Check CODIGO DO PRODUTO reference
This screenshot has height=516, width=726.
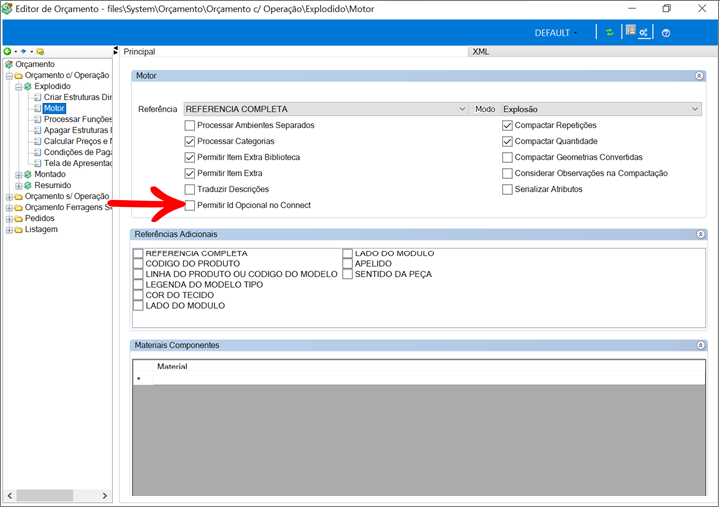coord(139,265)
